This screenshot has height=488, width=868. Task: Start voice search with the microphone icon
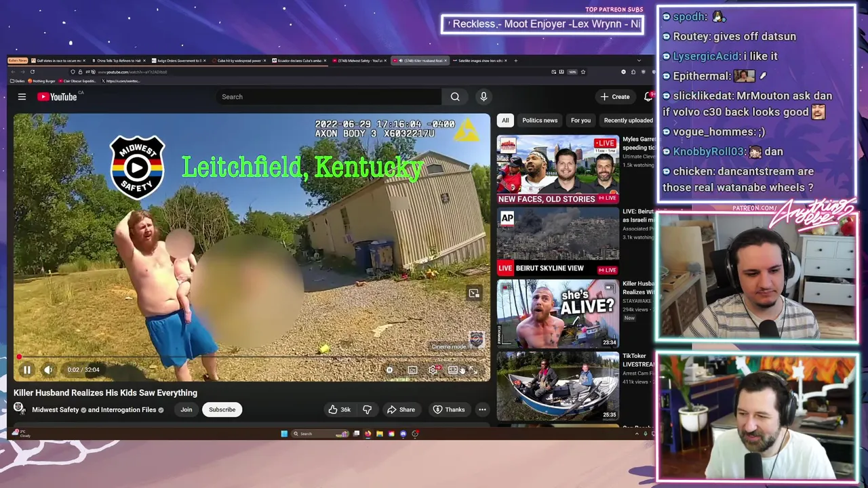484,97
